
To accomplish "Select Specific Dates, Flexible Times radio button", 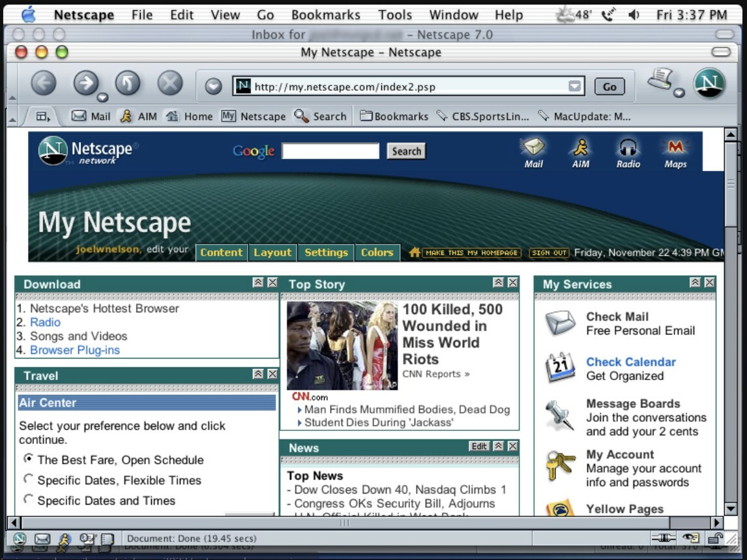I will pos(28,479).
